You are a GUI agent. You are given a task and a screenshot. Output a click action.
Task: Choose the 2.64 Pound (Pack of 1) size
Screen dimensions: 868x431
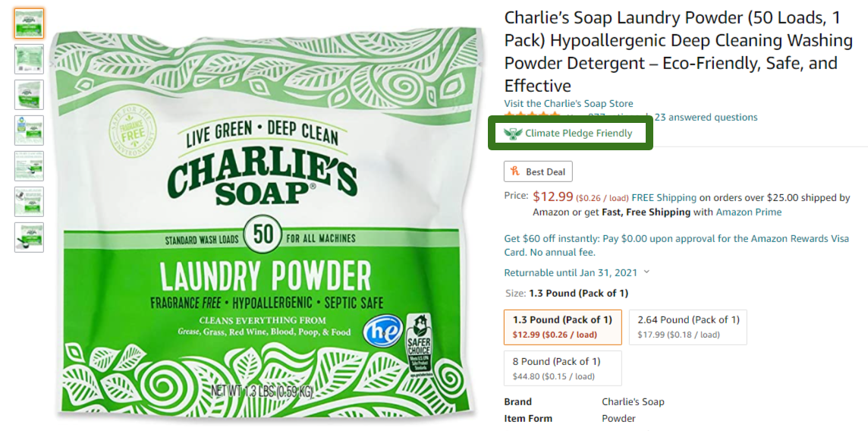coord(688,327)
